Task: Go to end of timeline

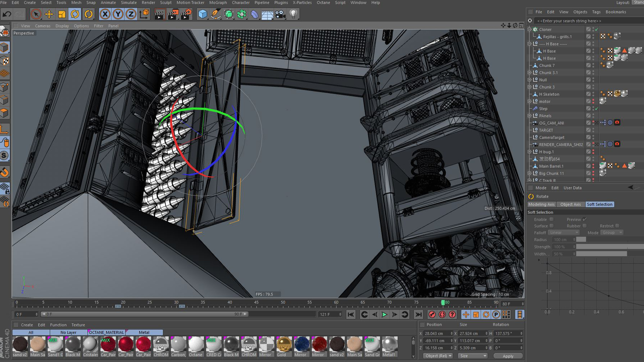Action: point(418,314)
